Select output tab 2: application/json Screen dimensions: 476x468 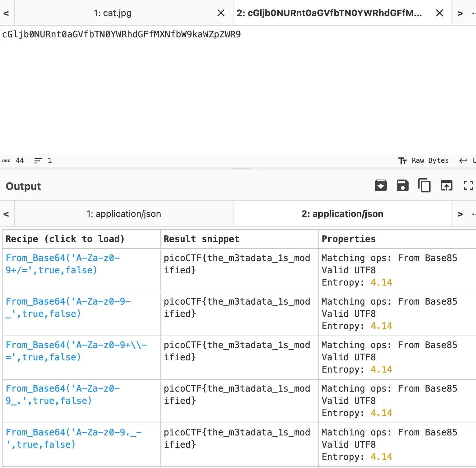342,214
